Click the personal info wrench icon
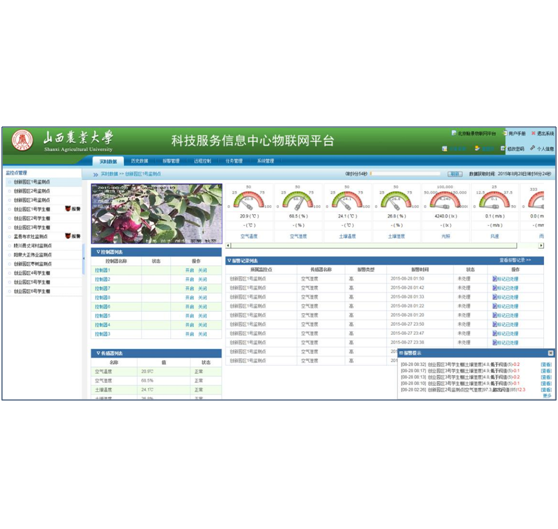 (533, 148)
